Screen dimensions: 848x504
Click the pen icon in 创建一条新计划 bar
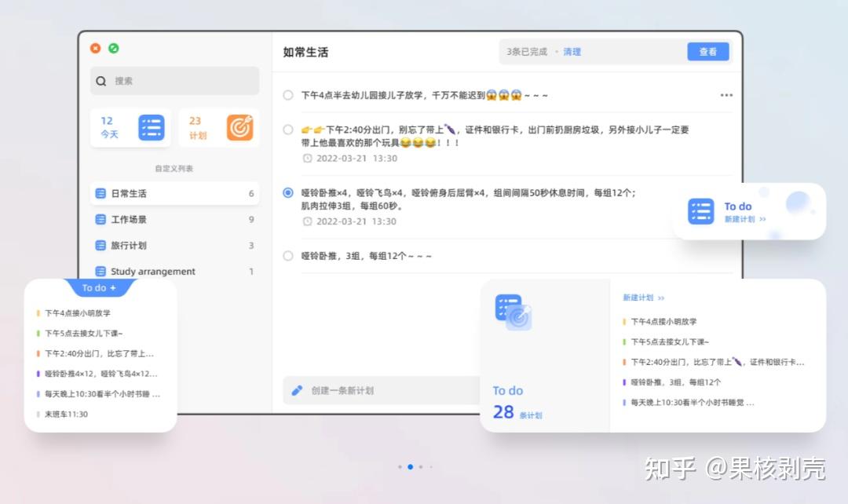(x=297, y=390)
